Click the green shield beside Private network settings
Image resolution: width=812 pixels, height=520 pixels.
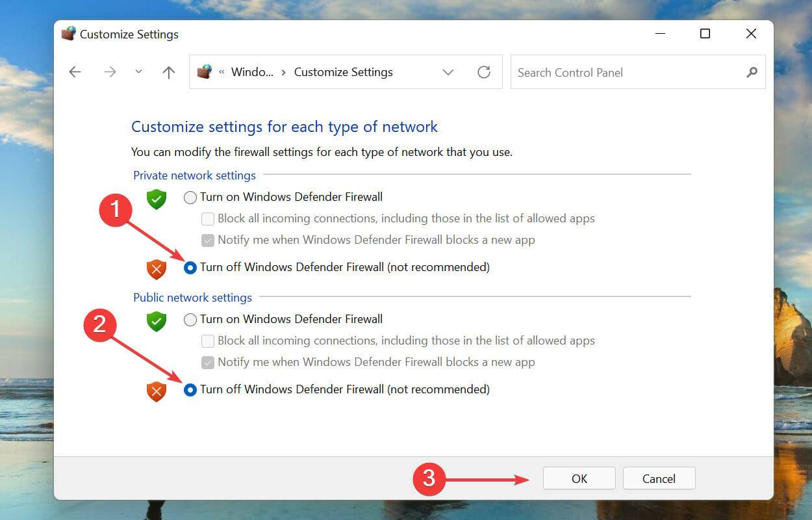pyautogui.click(x=156, y=200)
